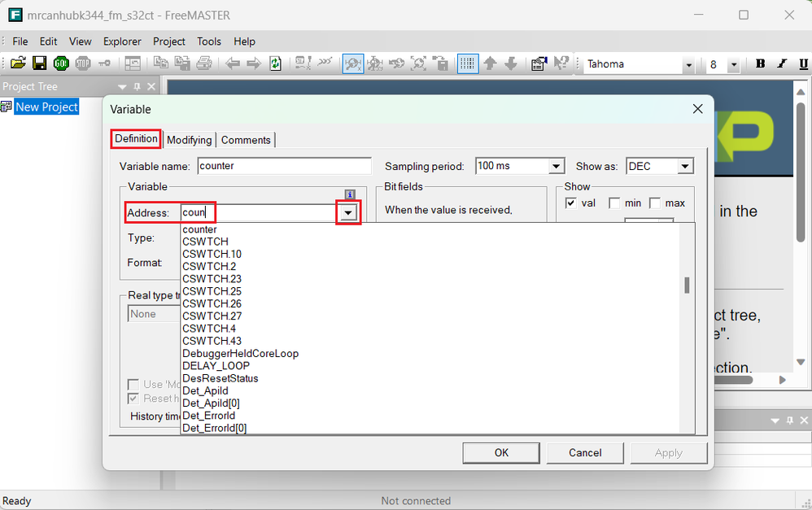The image size is (812, 510).
Task: Navigate forward with the right arrow icon
Action: pos(254,63)
